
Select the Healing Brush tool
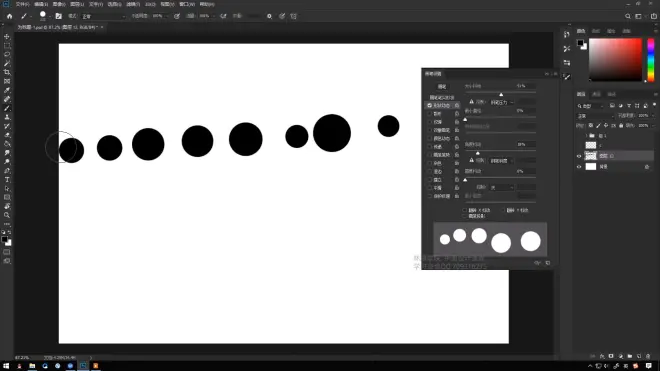click(x=7, y=99)
